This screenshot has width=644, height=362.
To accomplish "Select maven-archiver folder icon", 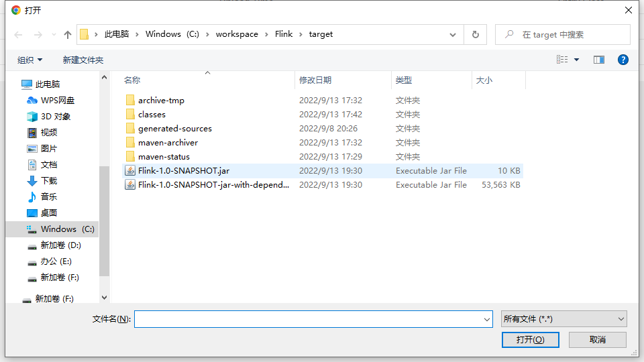I will (x=130, y=142).
